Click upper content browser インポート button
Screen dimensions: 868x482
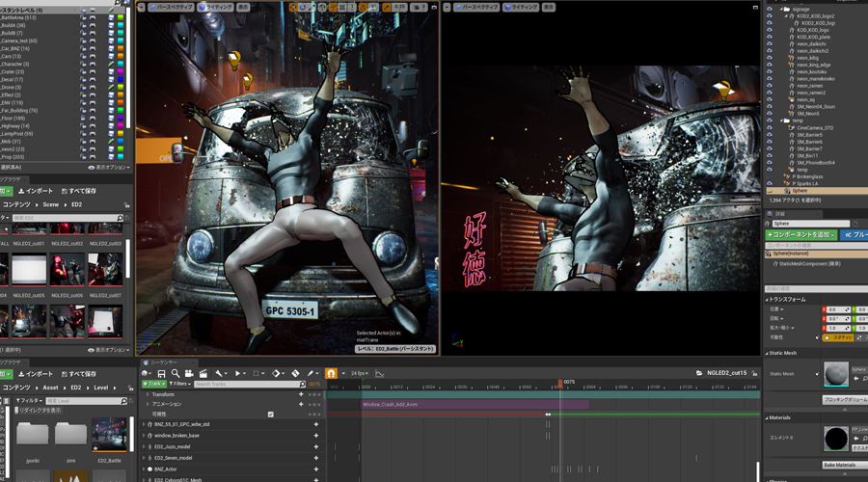[35, 191]
